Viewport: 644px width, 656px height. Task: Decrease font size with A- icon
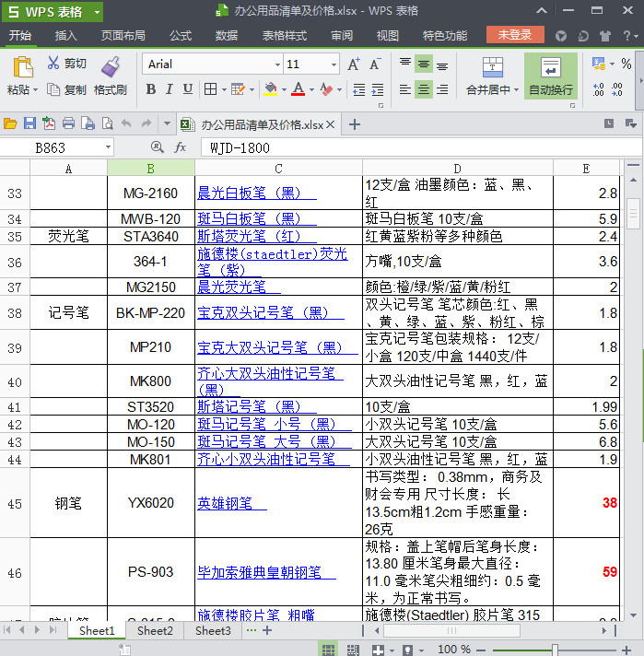click(x=375, y=64)
